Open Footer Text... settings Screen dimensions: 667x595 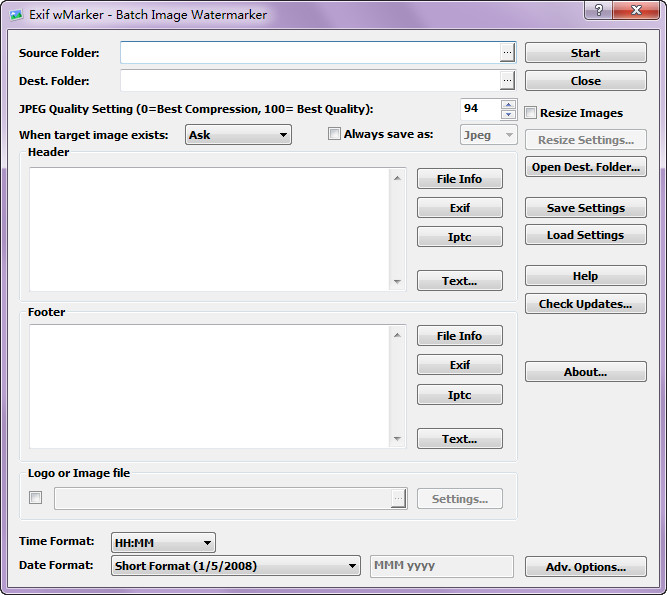tap(460, 438)
